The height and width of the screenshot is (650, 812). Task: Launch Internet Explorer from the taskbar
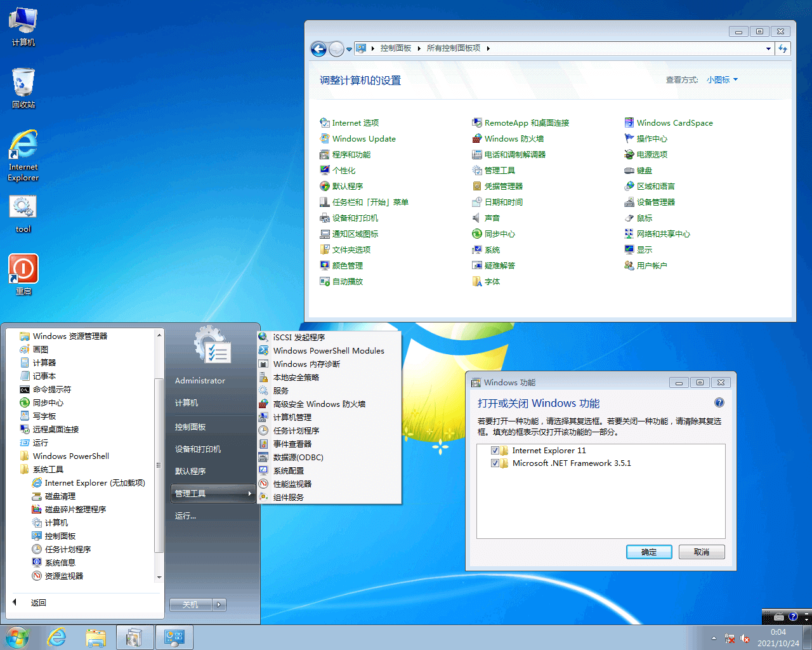pos(57,637)
